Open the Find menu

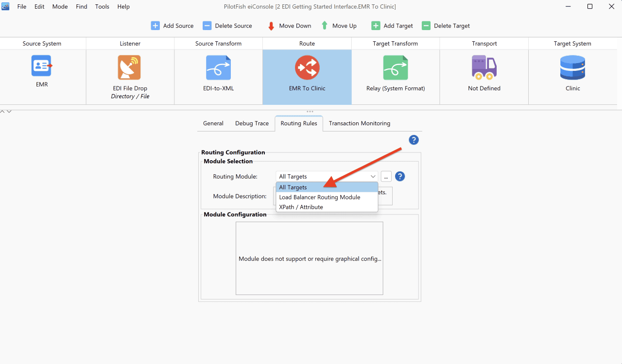click(82, 7)
